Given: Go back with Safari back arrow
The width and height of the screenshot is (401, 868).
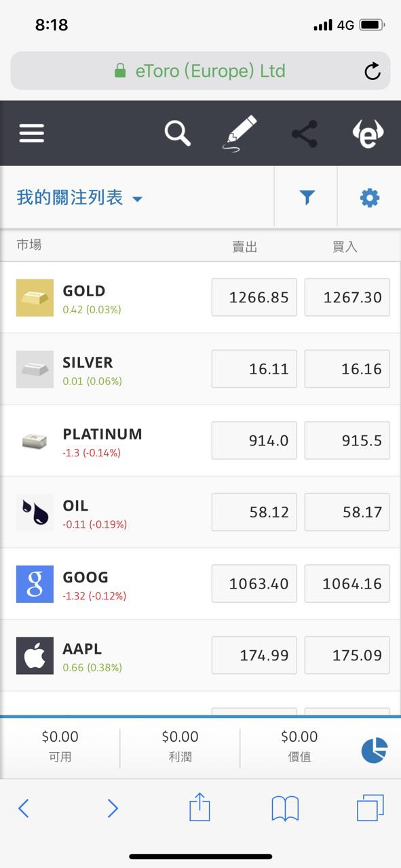Looking at the screenshot, I should [x=24, y=808].
